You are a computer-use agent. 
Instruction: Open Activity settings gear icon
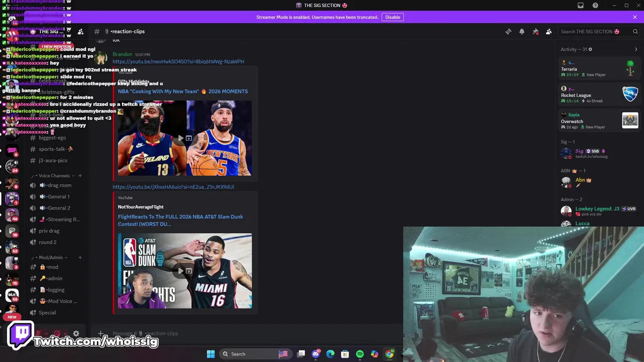pyautogui.click(x=590, y=49)
